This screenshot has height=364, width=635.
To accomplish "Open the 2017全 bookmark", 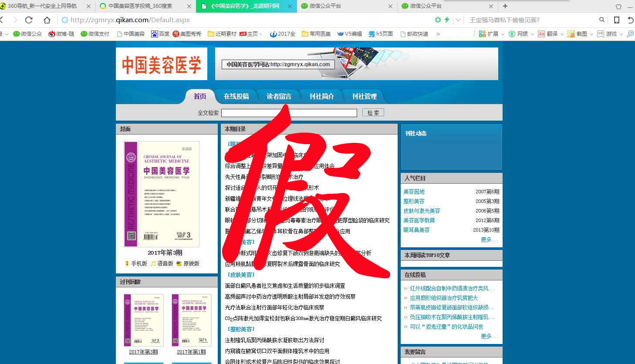I will [282, 34].
